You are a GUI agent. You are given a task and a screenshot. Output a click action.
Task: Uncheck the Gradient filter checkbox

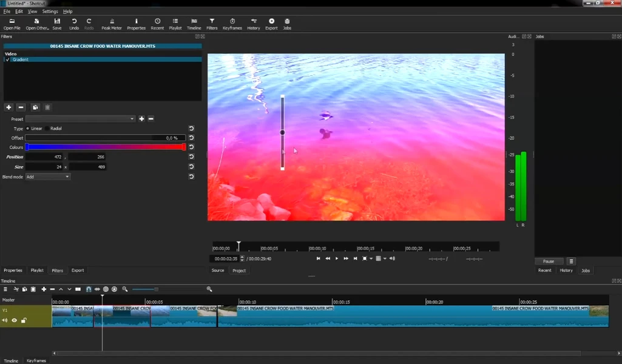[x=7, y=59]
